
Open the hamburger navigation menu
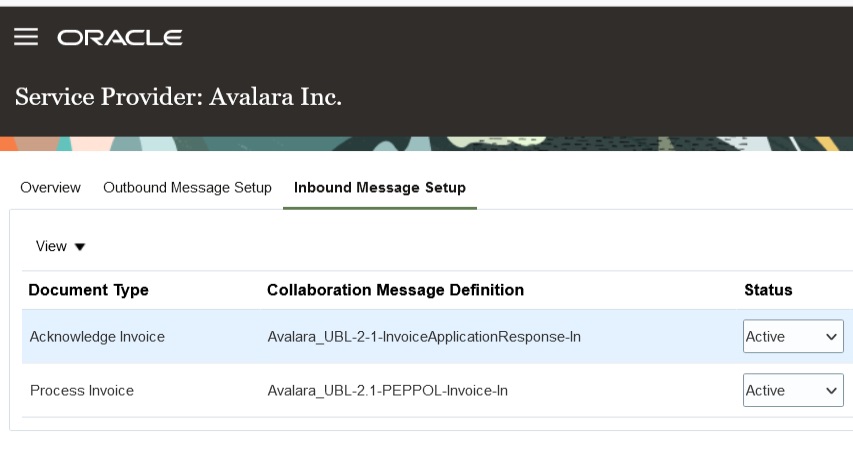pyautogui.click(x=26, y=37)
